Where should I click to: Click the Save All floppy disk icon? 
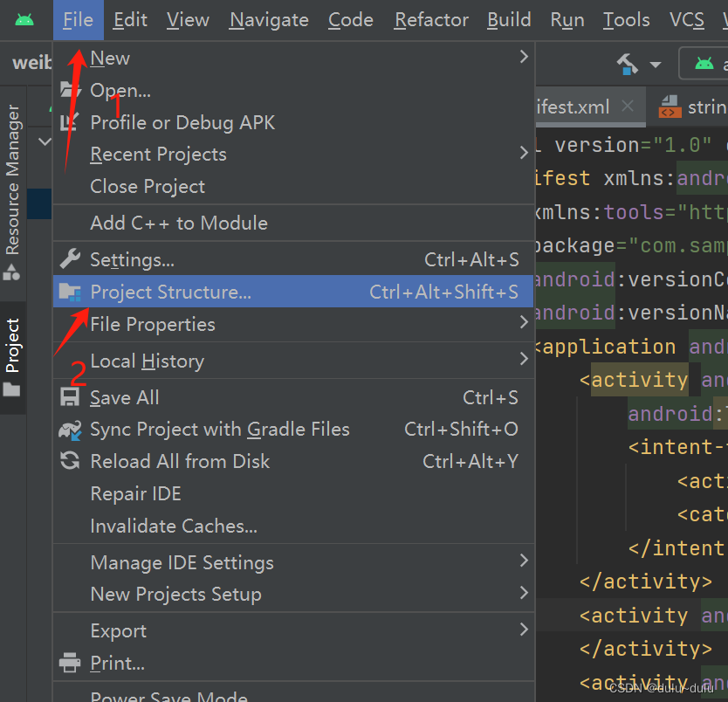70,397
